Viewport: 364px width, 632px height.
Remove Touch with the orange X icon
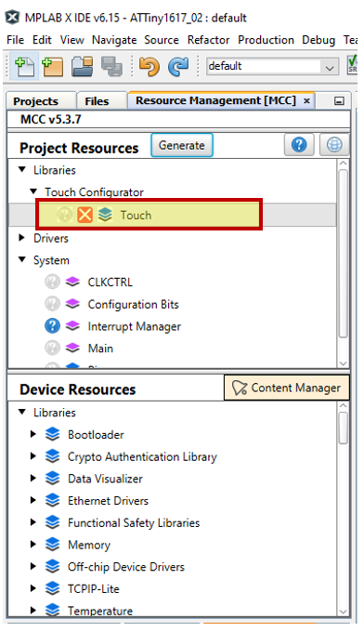[84, 215]
